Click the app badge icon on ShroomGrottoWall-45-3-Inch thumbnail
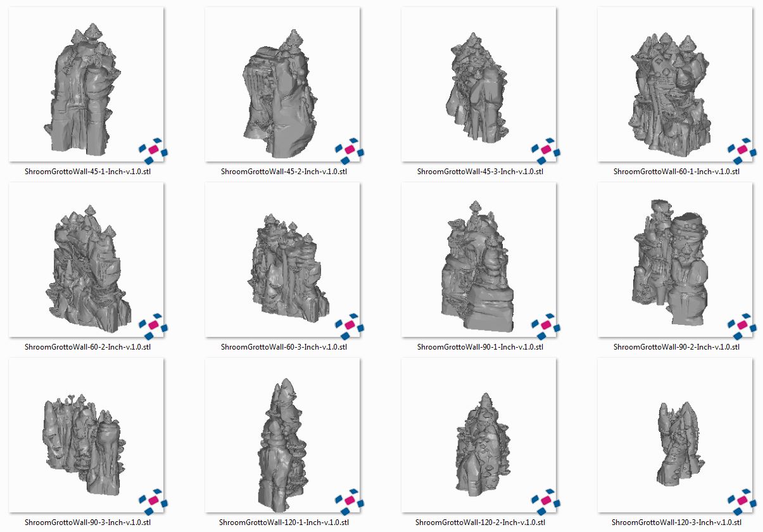The width and height of the screenshot is (763, 532). tap(545, 149)
